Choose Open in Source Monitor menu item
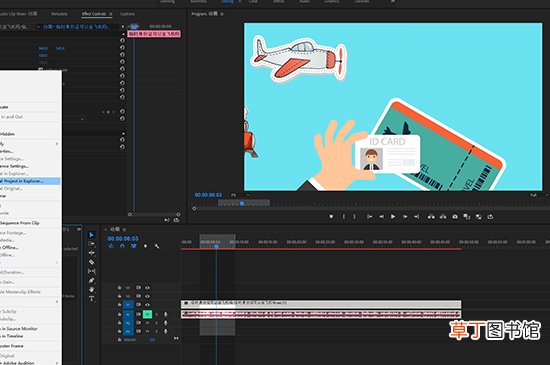Screen dimensions: 550x365 click(x=30, y=329)
